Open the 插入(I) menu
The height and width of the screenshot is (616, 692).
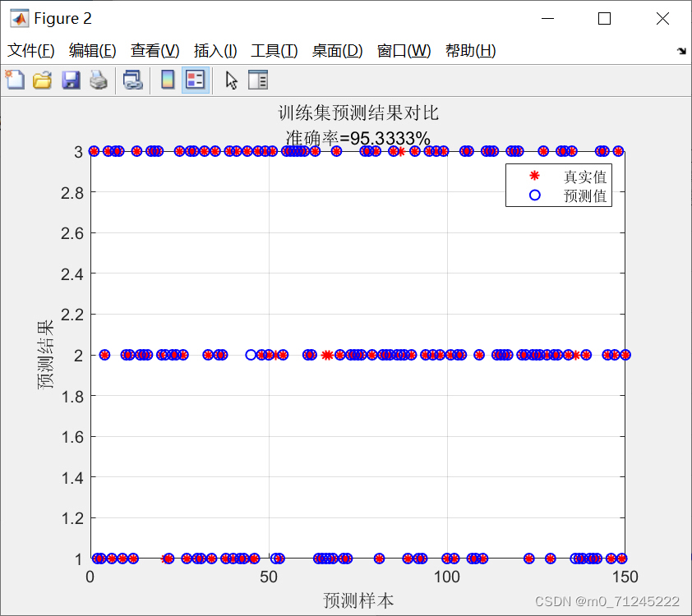coord(215,50)
